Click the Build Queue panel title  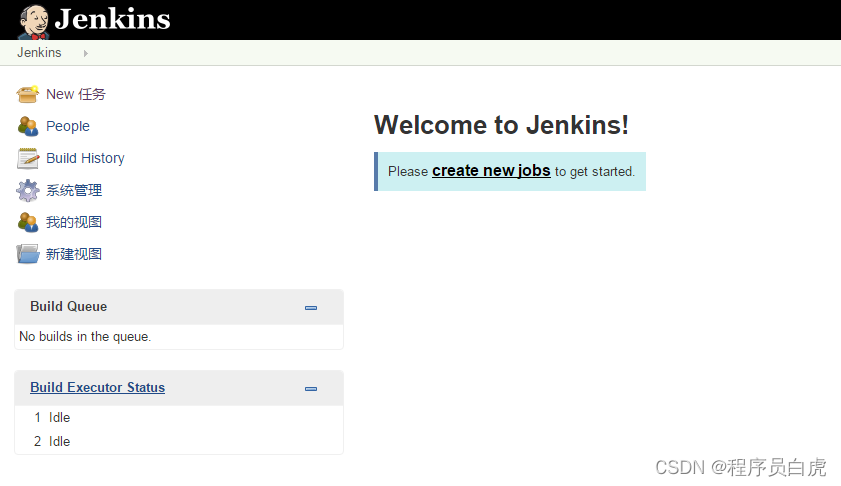69,306
